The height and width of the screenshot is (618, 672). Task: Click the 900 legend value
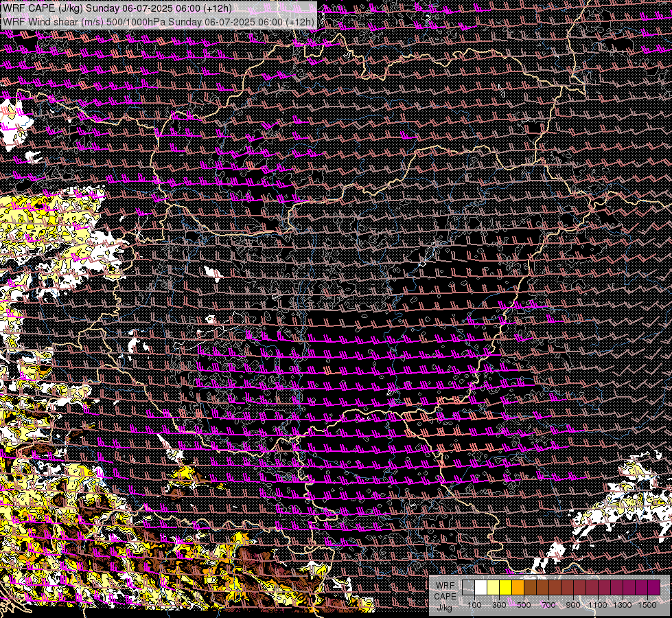(573, 605)
